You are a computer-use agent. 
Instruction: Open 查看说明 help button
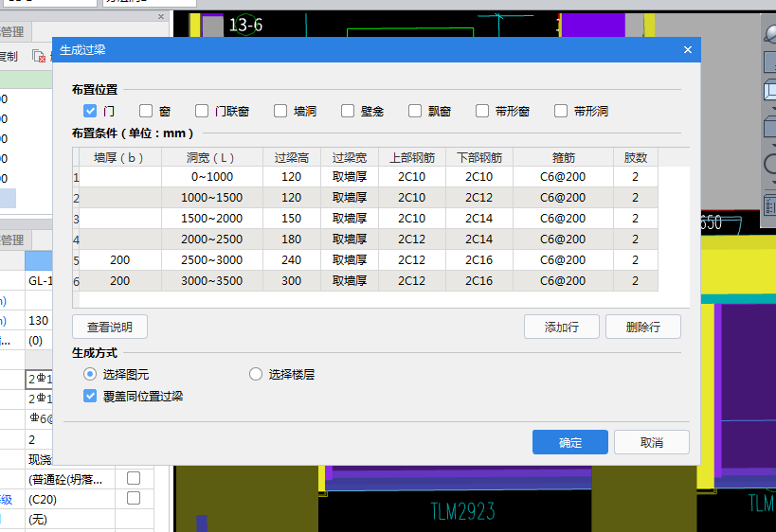pyautogui.click(x=110, y=327)
